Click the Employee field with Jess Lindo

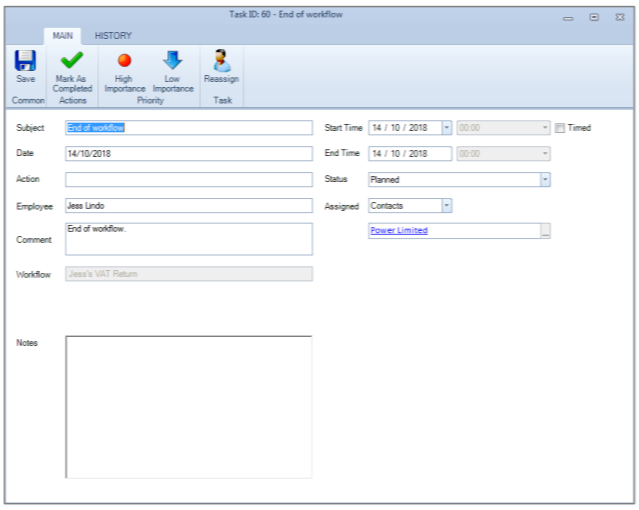point(189,205)
